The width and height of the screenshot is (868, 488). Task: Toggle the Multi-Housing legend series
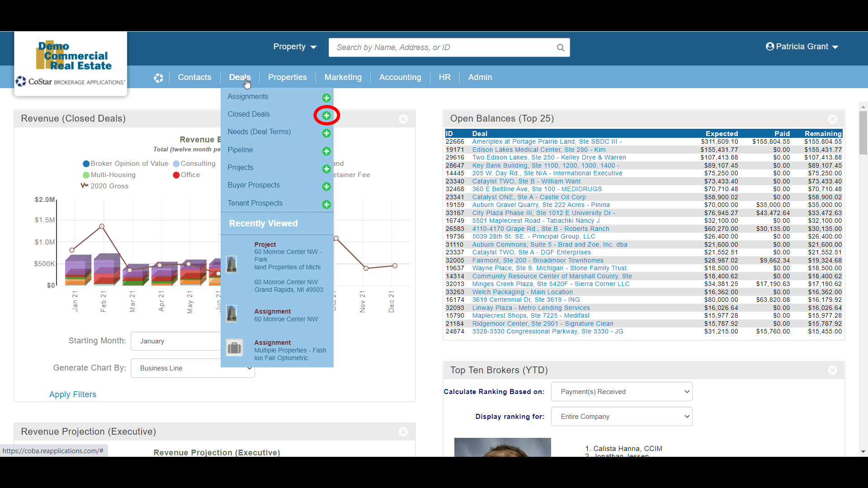(113, 175)
